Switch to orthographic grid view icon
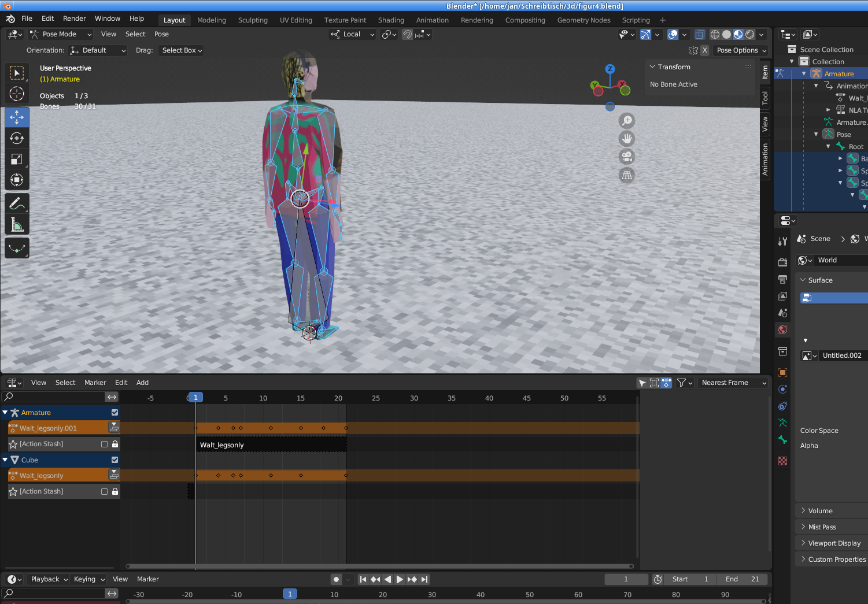This screenshot has height=604, width=868. tap(627, 175)
